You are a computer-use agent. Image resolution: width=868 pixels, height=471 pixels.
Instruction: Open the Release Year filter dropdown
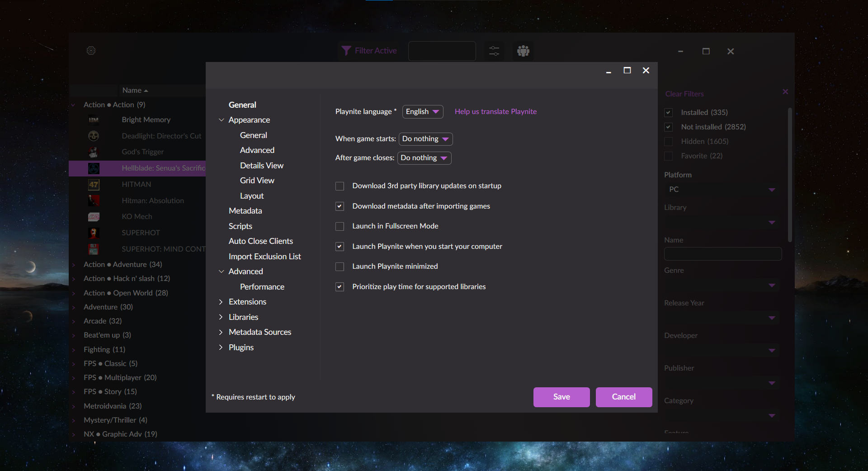pyautogui.click(x=722, y=318)
